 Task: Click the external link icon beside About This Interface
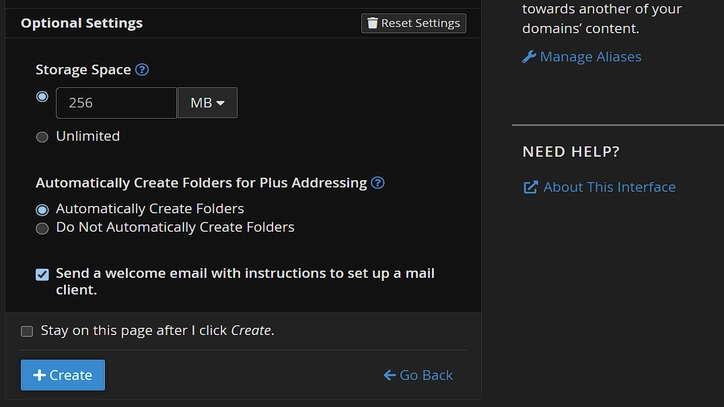point(530,187)
